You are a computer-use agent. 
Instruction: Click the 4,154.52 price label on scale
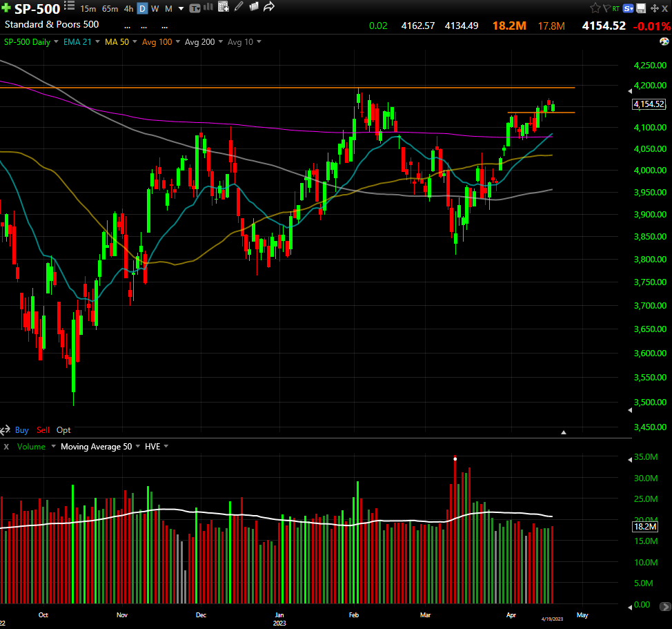point(649,104)
